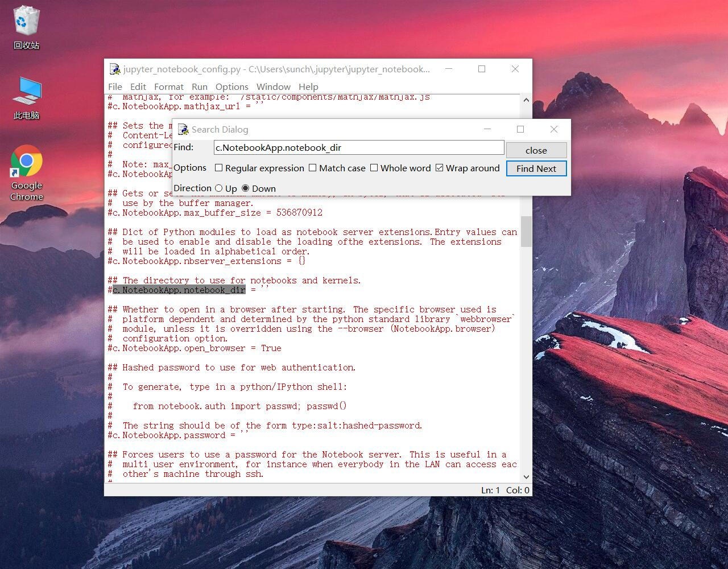
Task: Open the Help menu
Action: click(x=308, y=86)
